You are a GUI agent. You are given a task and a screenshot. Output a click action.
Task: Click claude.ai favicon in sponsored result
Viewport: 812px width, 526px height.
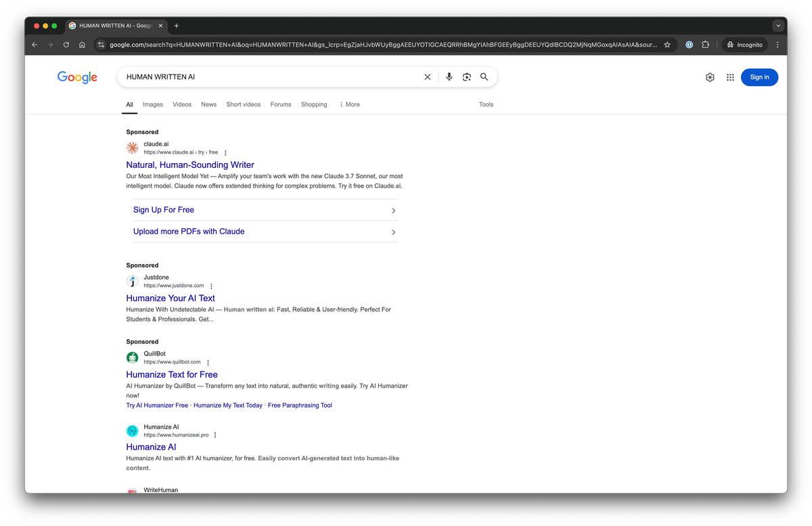point(133,148)
